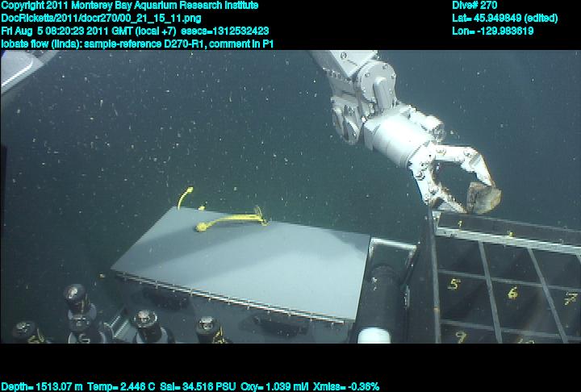Click the gray sample box lid

[x=242, y=262]
